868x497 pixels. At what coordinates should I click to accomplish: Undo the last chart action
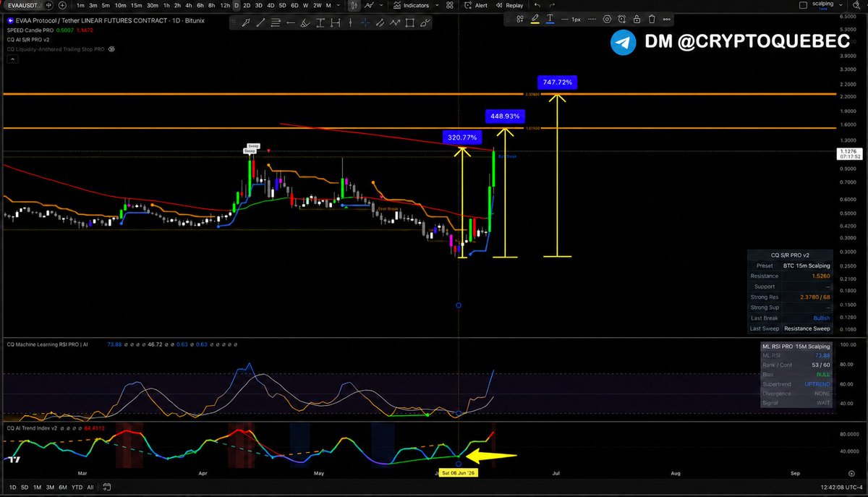coord(537,6)
